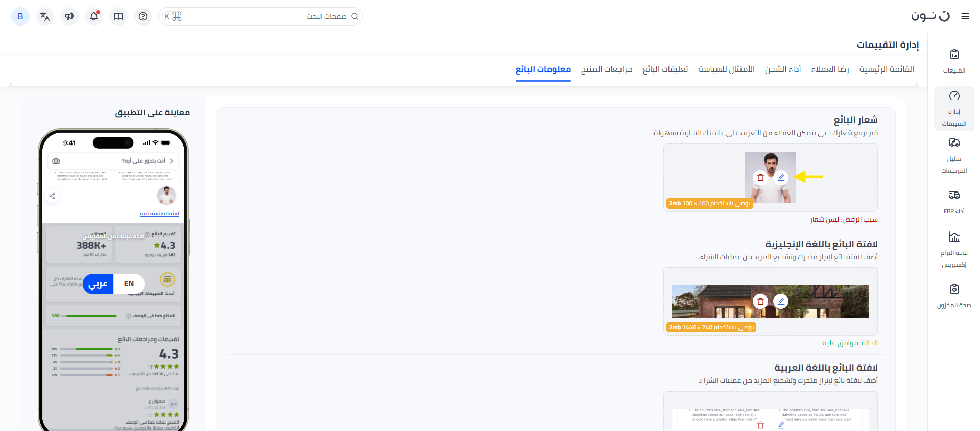Open the help question mark icon

(x=143, y=16)
